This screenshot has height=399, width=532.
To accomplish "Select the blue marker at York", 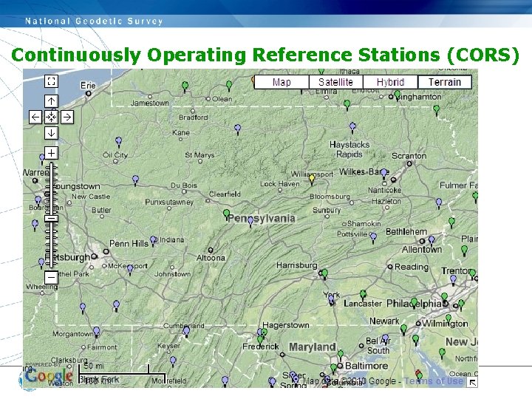I will [331, 300].
